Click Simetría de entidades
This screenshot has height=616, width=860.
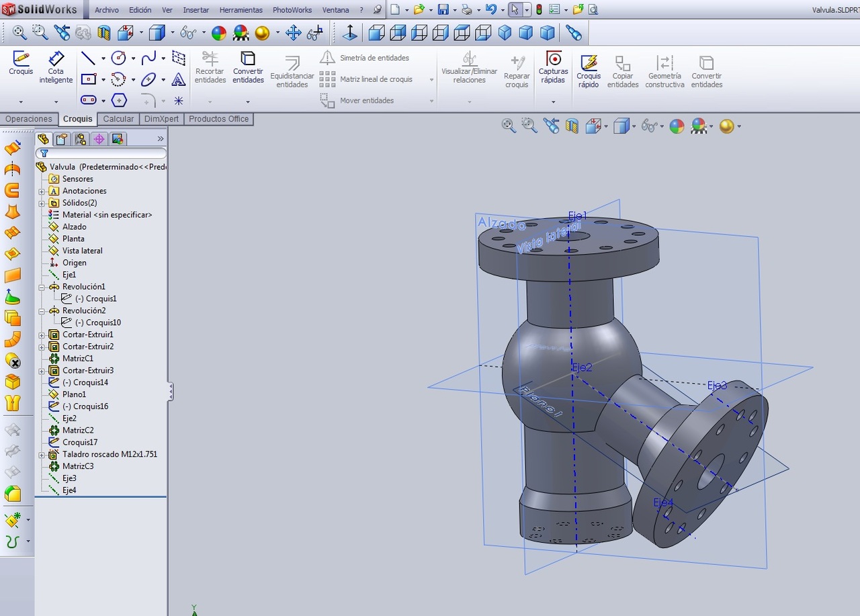365,58
